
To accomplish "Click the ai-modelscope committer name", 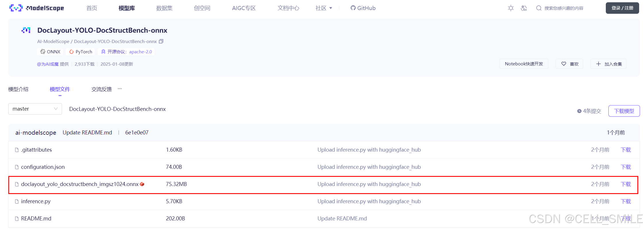I will coord(36,132).
